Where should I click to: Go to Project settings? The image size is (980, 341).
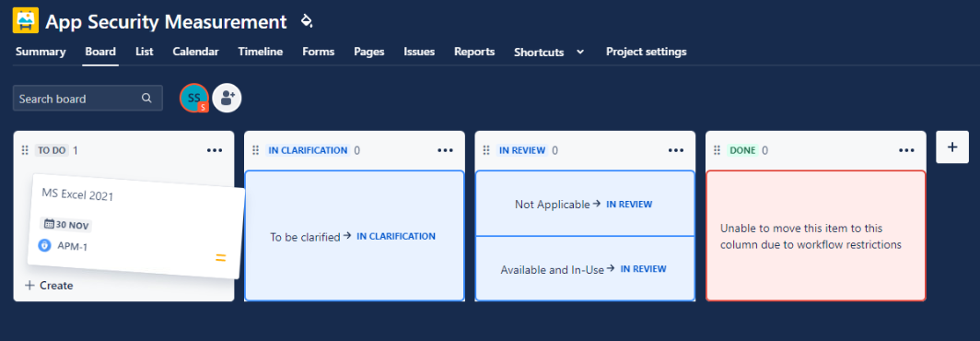click(647, 52)
